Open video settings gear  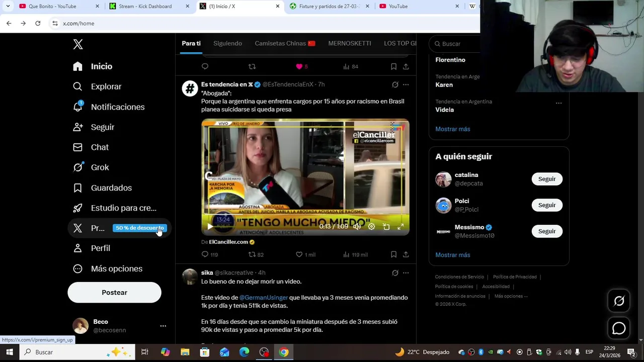371,227
